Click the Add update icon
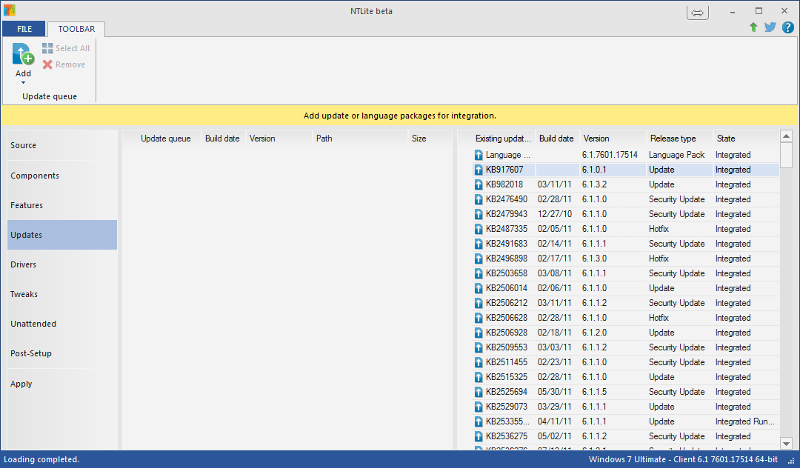Image resolution: width=800 pixels, height=468 pixels. (x=23, y=54)
